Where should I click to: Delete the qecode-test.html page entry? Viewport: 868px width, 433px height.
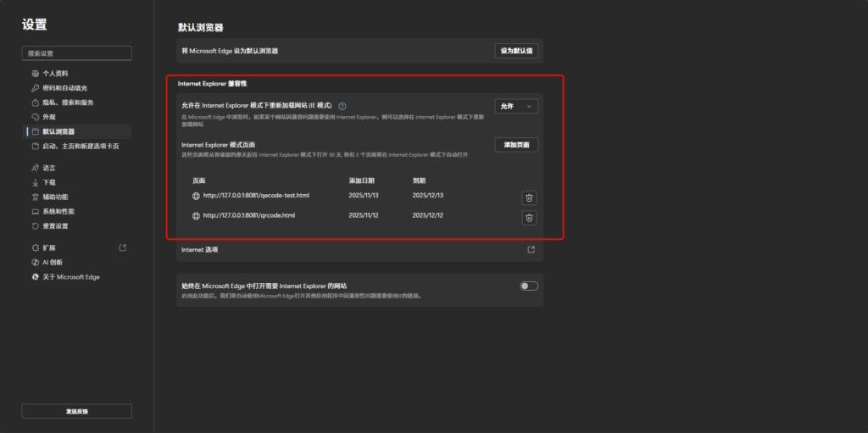(529, 197)
